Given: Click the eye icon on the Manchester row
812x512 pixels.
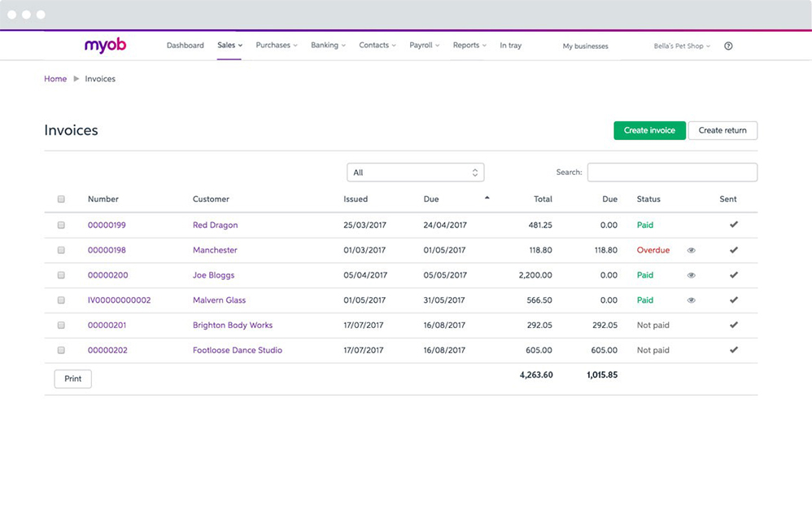Looking at the screenshot, I should (x=691, y=250).
